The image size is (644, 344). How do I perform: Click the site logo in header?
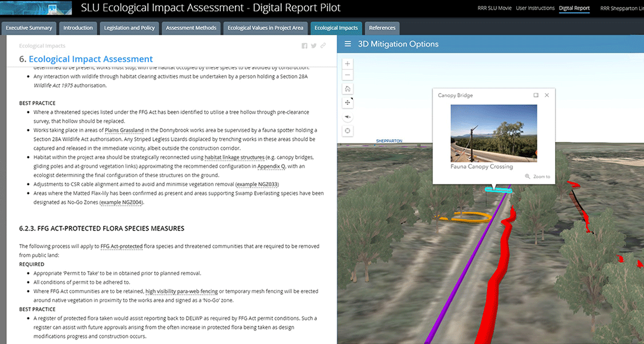[x=36, y=8]
